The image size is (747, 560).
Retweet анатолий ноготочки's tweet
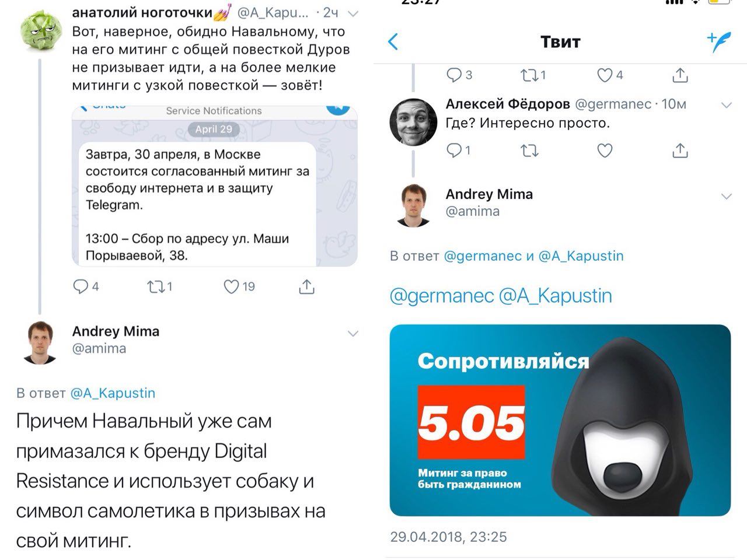coord(159,286)
